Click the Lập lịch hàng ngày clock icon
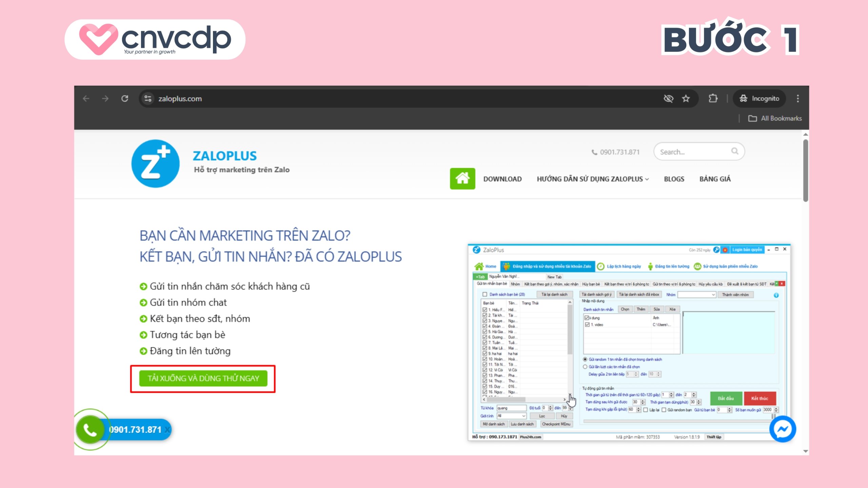The image size is (868, 488). 600,266
